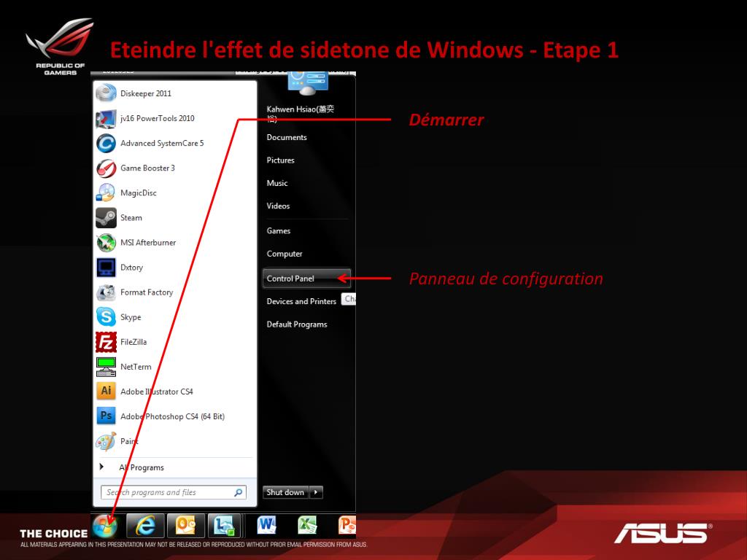
Task: Launch NetTerm program icon
Action: (x=106, y=367)
